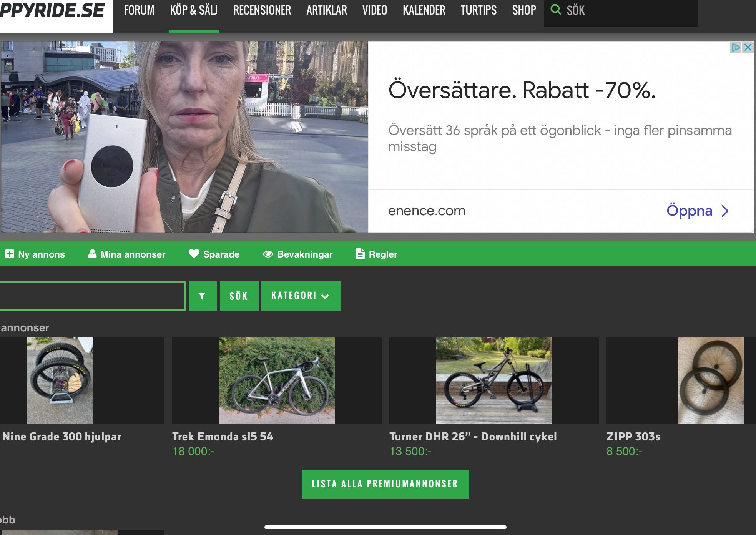Open the Trek Emonda sl5 54 thumbnail
Screen dimensions: 756x535
click(277, 381)
